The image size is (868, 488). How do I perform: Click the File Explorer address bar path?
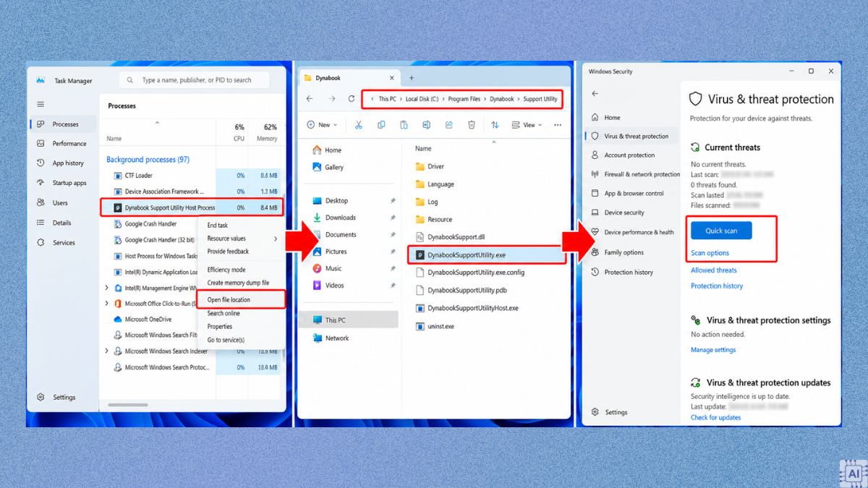click(x=461, y=99)
